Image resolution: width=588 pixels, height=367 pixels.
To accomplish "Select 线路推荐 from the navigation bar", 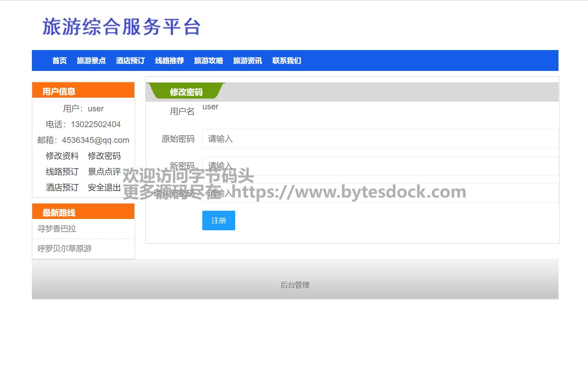I will (x=169, y=61).
